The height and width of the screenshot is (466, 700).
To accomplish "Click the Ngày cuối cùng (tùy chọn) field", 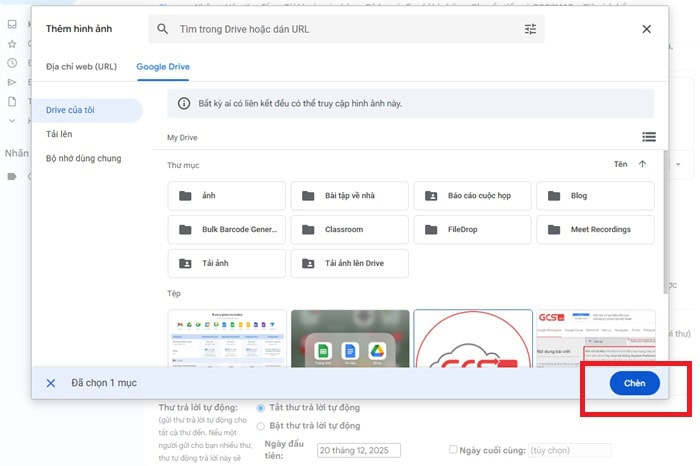I will [x=570, y=450].
